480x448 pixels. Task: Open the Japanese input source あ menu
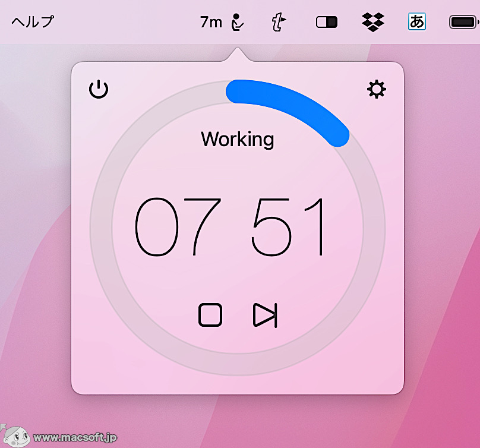tap(417, 22)
